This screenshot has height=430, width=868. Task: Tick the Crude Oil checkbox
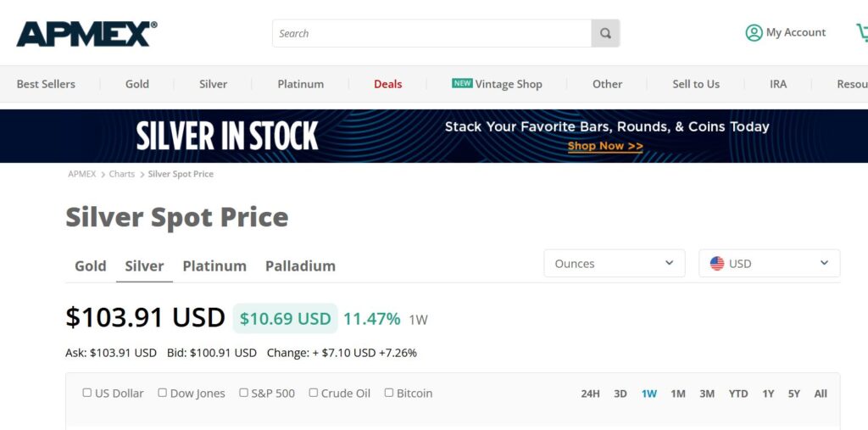314,393
